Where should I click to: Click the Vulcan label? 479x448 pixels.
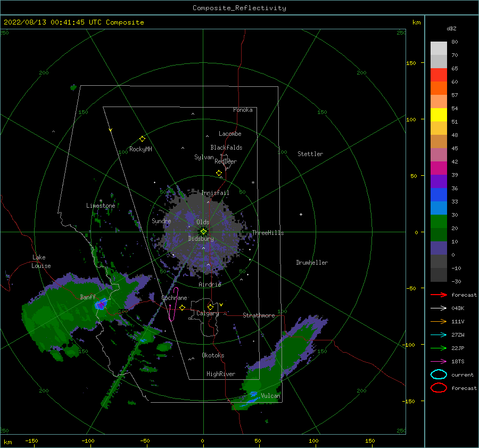270,396
